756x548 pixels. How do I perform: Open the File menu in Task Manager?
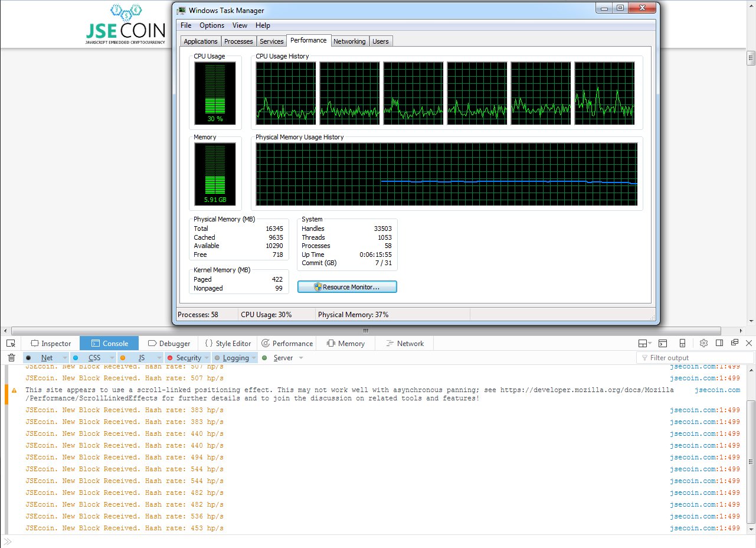tap(186, 25)
